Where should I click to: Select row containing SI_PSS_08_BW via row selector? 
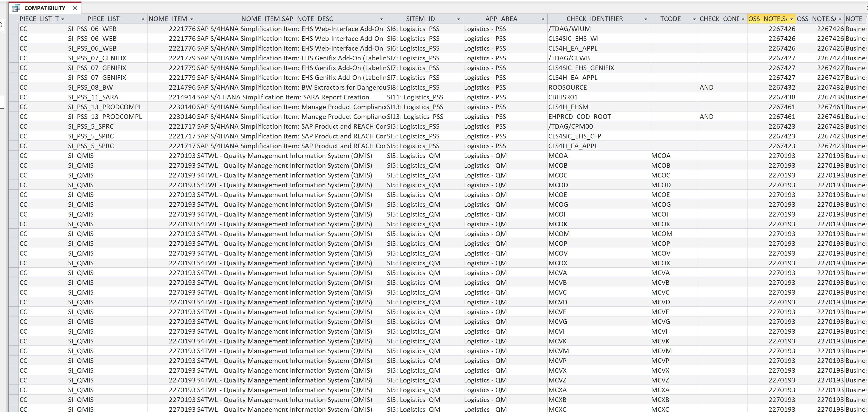(14, 87)
